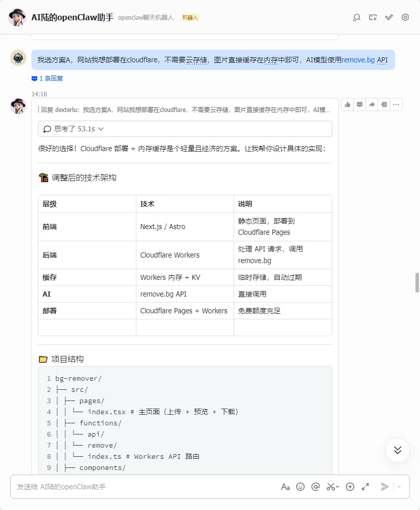Open chat search in header
Viewport: 420px width, 510px height.
(357, 18)
